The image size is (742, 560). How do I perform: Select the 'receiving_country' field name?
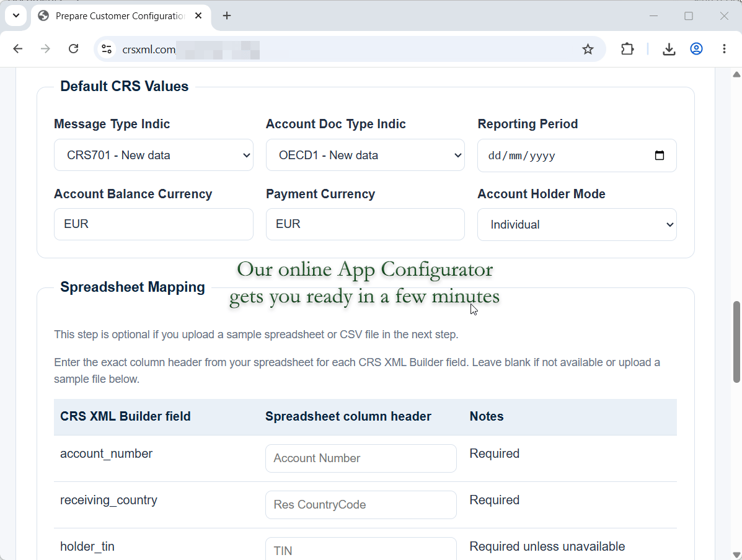(109, 500)
